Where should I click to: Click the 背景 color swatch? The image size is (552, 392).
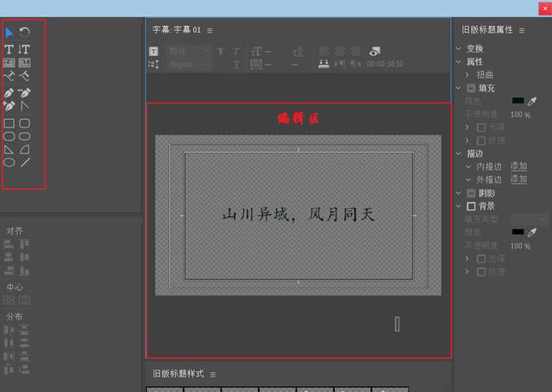pos(517,232)
